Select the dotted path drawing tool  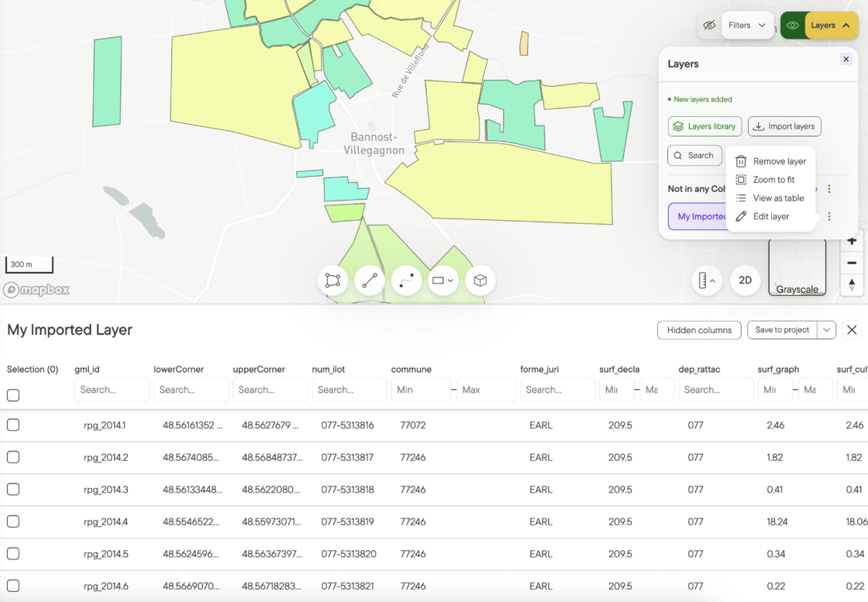tap(406, 280)
